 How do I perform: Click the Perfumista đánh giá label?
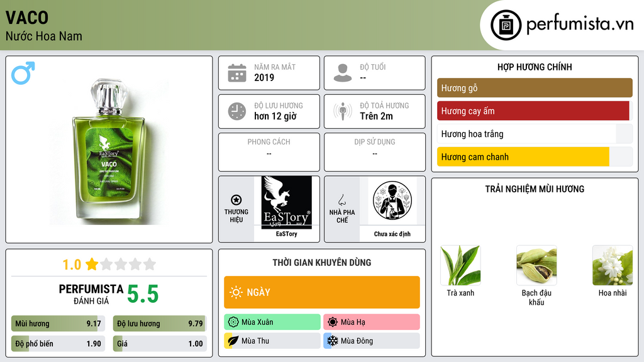pyautogui.click(x=91, y=294)
